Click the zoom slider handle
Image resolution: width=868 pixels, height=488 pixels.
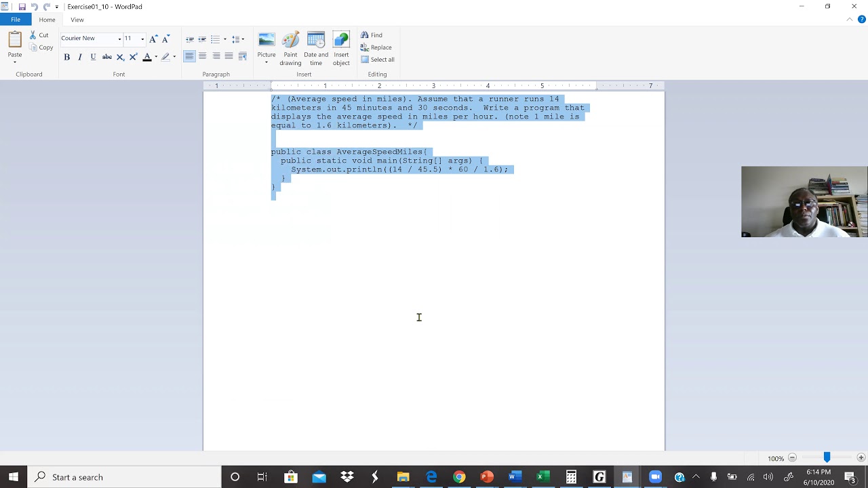point(827,458)
